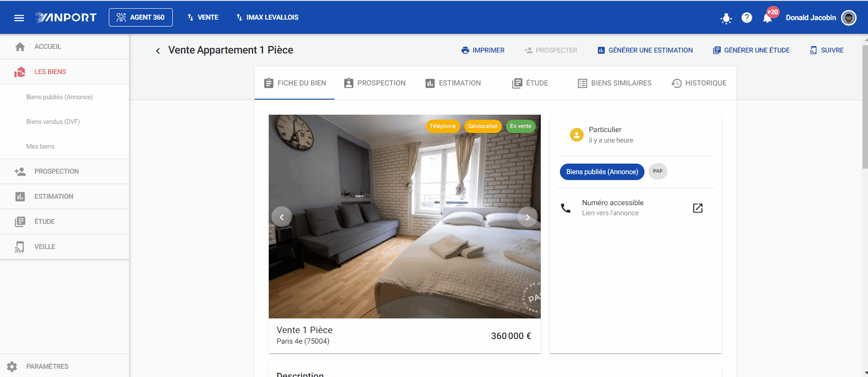Show the previous photo in the carousel
This screenshot has width=868, height=377.
pos(282,217)
